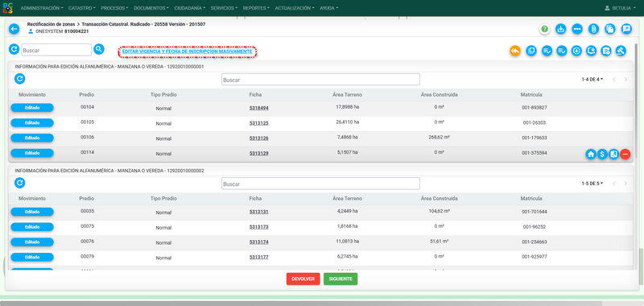Click previous-page chevron of the 1-4 DE 4 table
The width and height of the screenshot is (644, 306).
614,79
